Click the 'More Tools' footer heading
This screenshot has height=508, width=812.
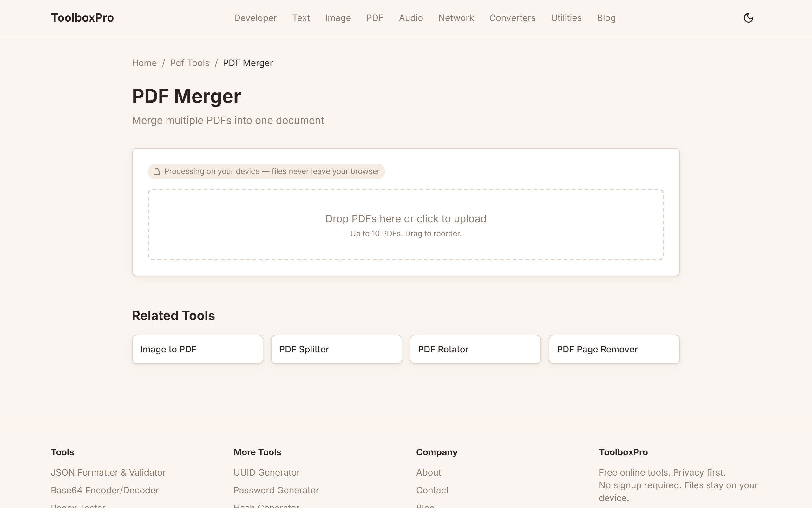pos(257,452)
